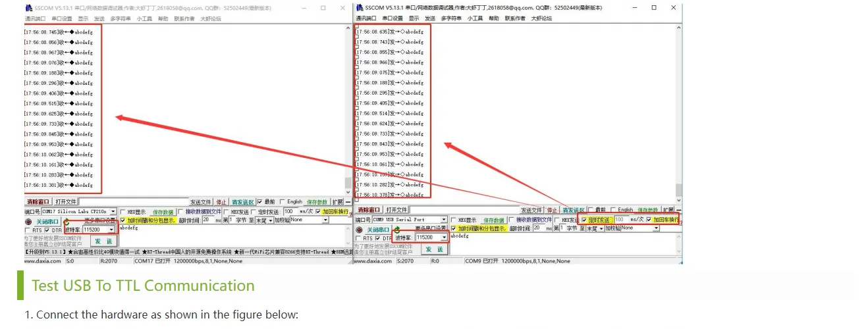Toggle 加时间戳和分包显示 checkbox in left window
Screen dimensions: 868x329
tap(122, 220)
